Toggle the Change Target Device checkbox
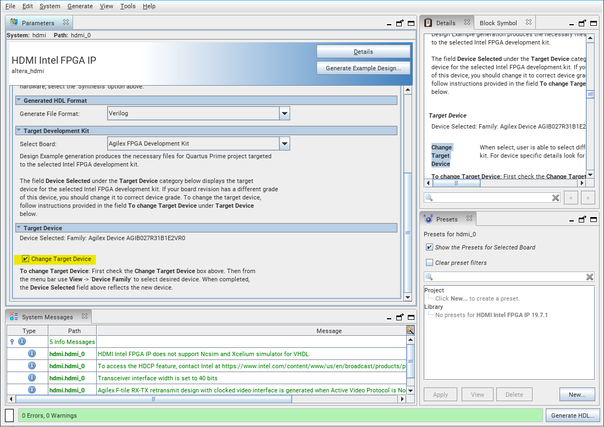The height and width of the screenshot is (427, 604). click(x=25, y=259)
